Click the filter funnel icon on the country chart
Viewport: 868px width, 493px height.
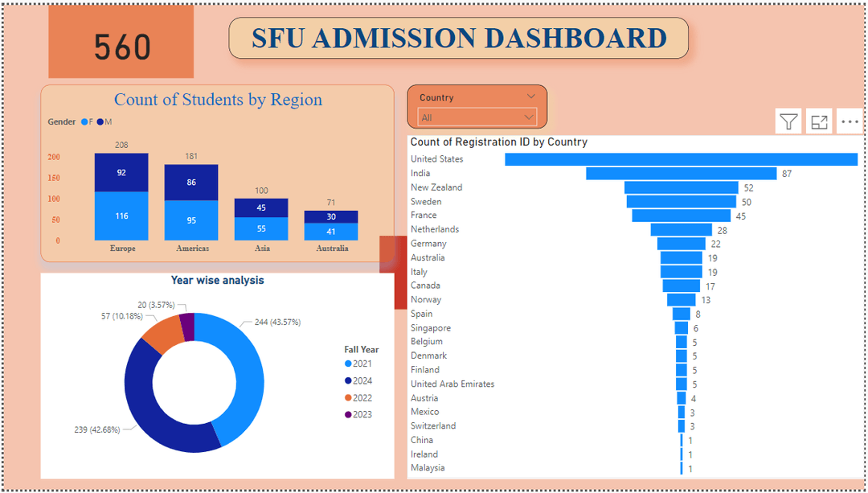(788, 121)
